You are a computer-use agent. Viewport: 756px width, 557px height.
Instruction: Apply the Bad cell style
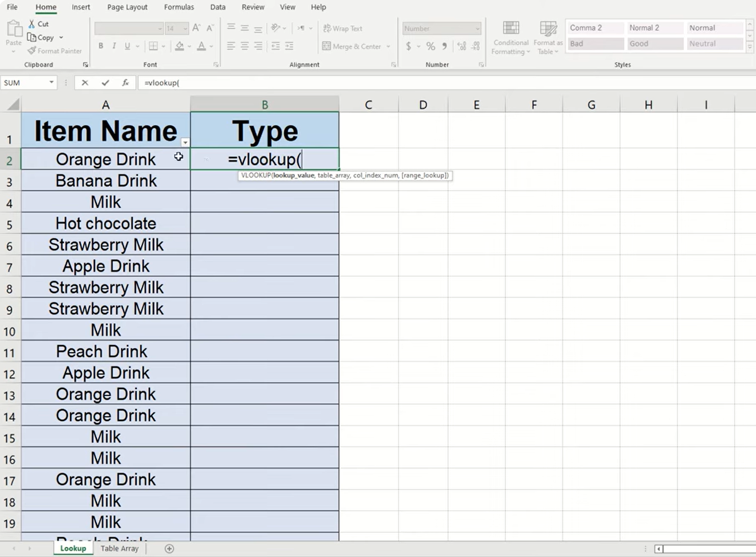596,44
